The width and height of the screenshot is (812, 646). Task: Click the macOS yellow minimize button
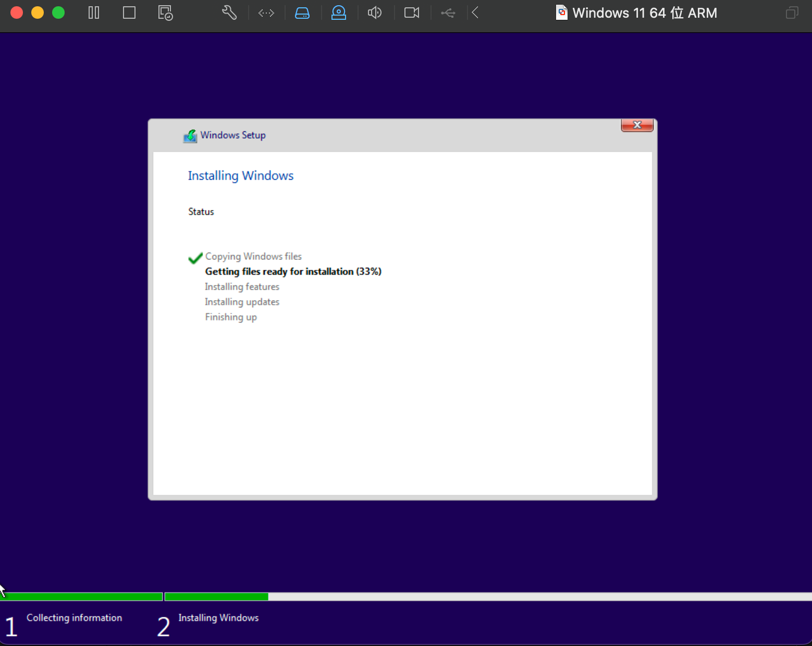(38, 13)
